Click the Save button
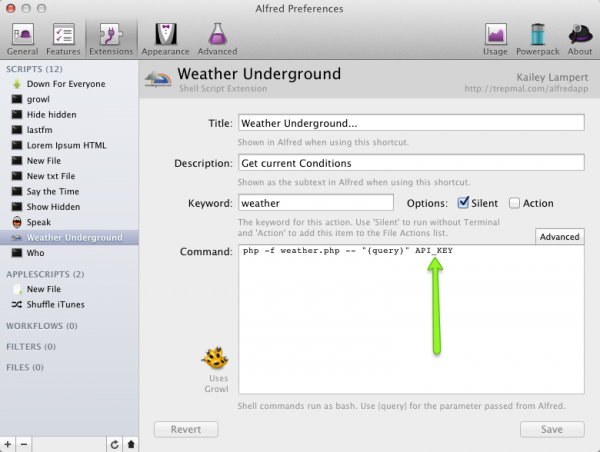This screenshot has width=600, height=452. click(x=552, y=429)
